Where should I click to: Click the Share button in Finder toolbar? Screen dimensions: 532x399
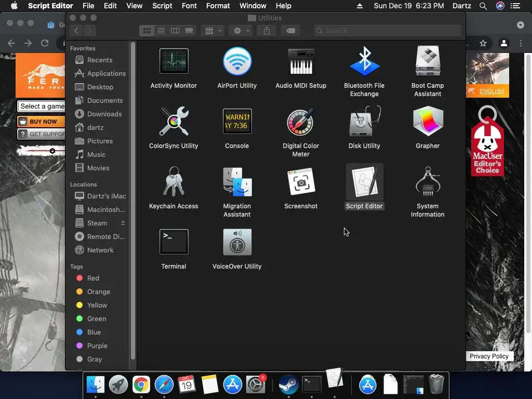267,31
